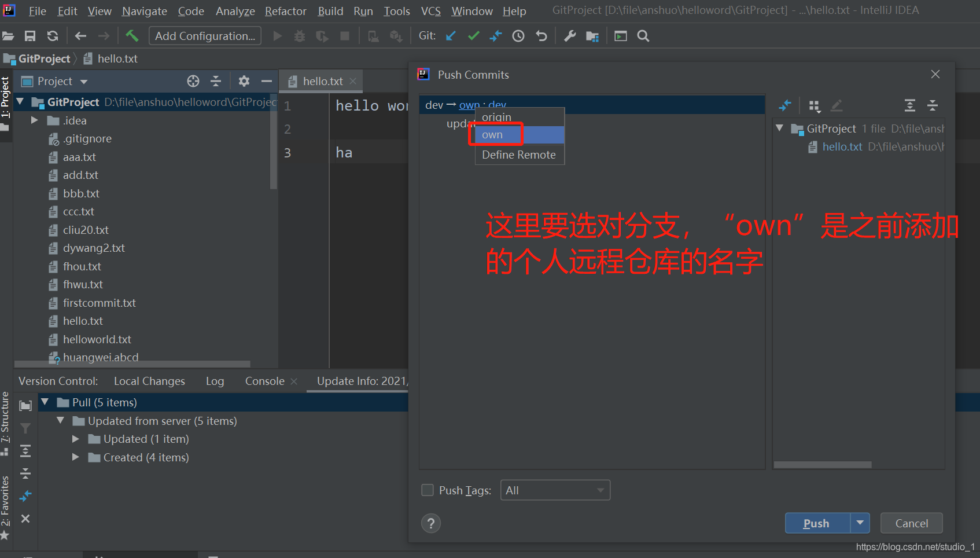Viewport: 980px width, 558px height.
Task: Click Git Compare with Branch icon
Action: [496, 36]
